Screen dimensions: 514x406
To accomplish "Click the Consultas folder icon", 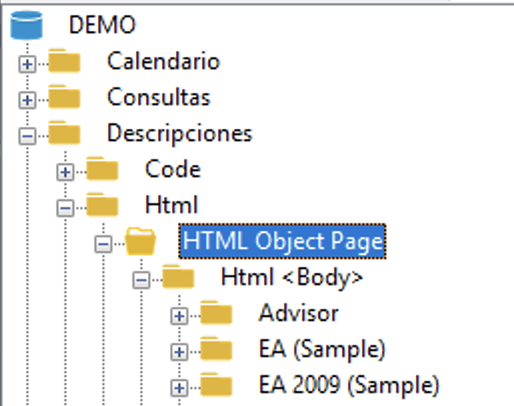I will pos(64,97).
